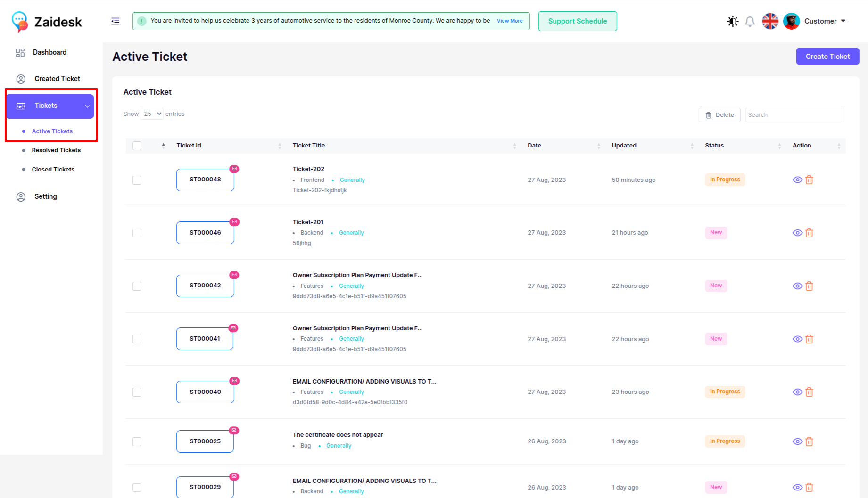This screenshot has height=498, width=868.
Task: Click the Zaidesk logo
Action: pyautogui.click(x=46, y=22)
